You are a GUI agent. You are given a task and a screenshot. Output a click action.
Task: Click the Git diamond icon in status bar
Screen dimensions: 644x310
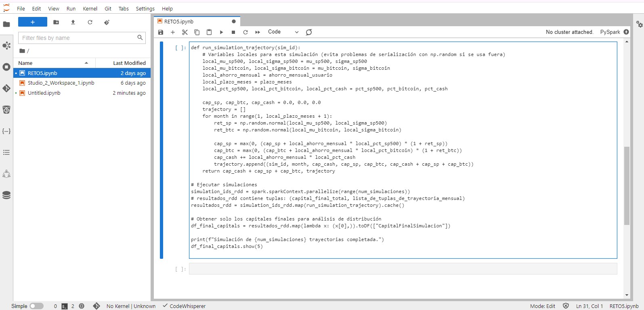click(96, 306)
